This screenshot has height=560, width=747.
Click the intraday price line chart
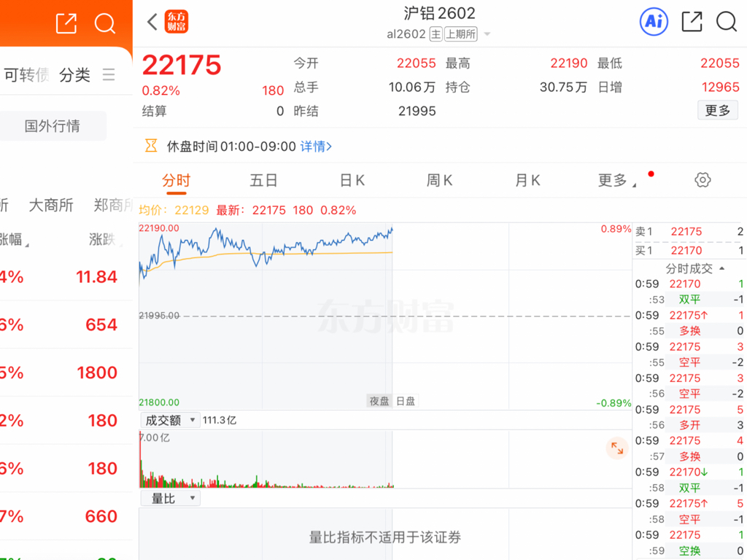click(x=385, y=316)
